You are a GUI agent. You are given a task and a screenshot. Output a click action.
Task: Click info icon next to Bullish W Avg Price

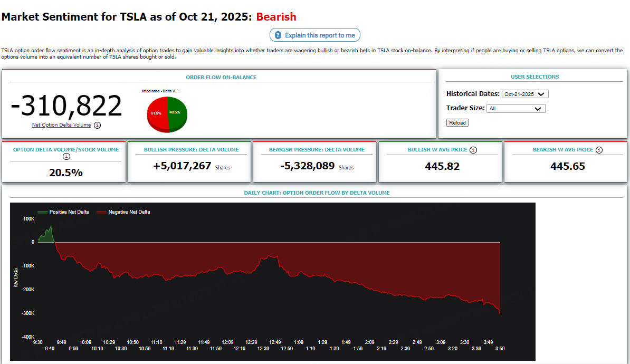[x=473, y=150]
